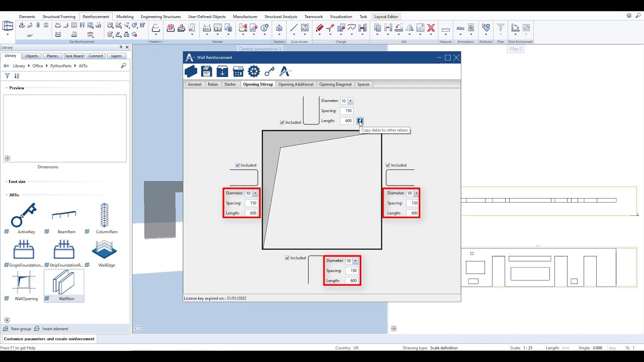The image size is (644, 362).
Task: Collapse the AllTo section
Action: tap(6, 195)
